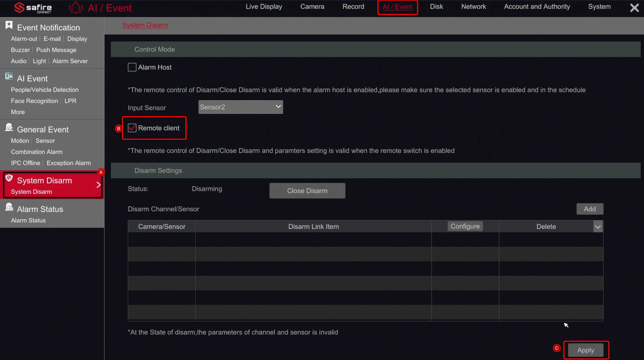Switch to Live Display tab

click(x=264, y=7)
